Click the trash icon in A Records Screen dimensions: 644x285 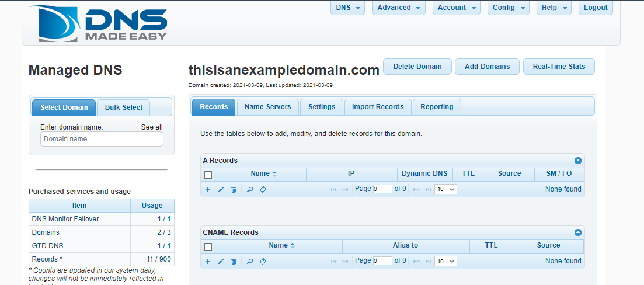click(234, 189)
